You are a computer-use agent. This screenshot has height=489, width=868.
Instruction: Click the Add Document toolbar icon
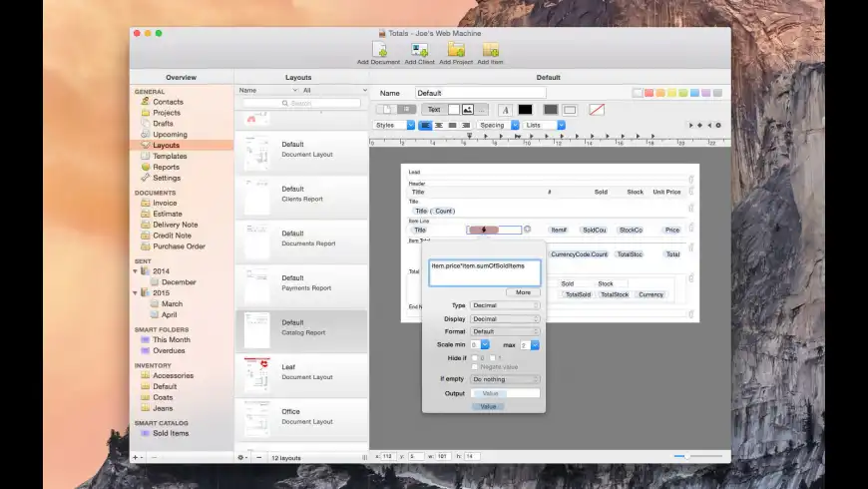(x=379, y=50)
